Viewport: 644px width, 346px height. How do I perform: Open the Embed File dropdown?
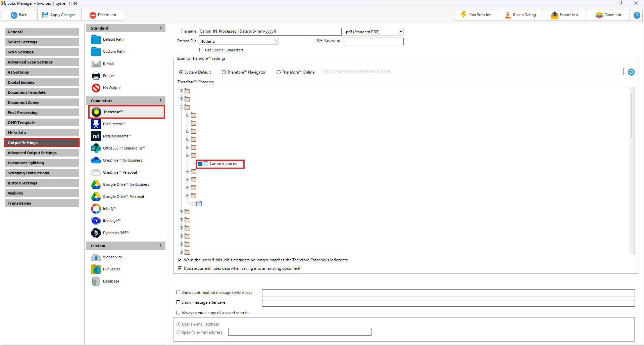coord(276,41)
